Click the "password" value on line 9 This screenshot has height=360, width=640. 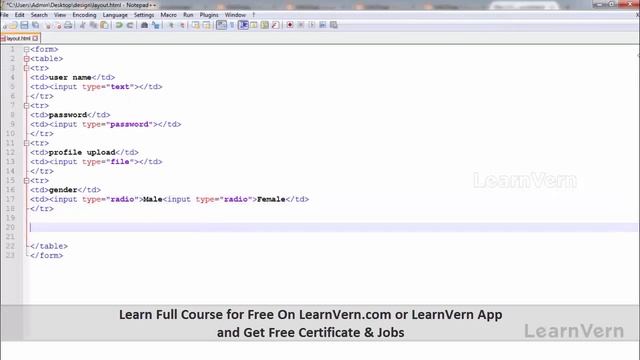click(x=129, y=124)
